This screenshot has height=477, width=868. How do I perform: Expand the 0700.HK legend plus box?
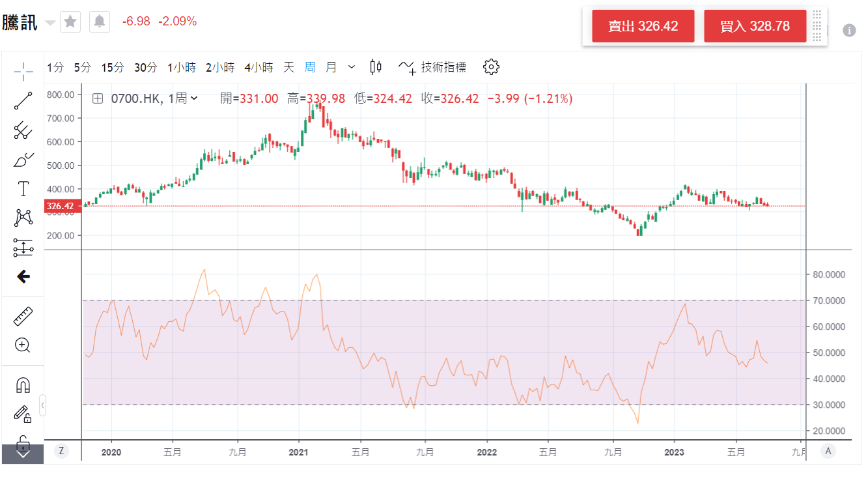[x=98, y=98]
